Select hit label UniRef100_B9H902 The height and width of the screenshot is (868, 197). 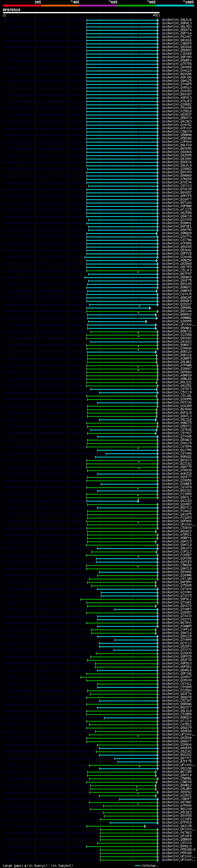coord(177,315)
